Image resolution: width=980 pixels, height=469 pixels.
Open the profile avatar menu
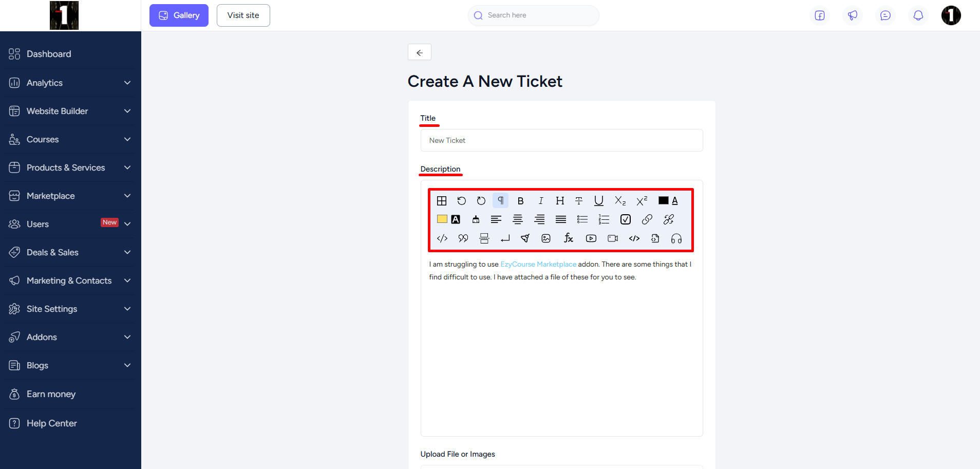click(x=951, y=15)
